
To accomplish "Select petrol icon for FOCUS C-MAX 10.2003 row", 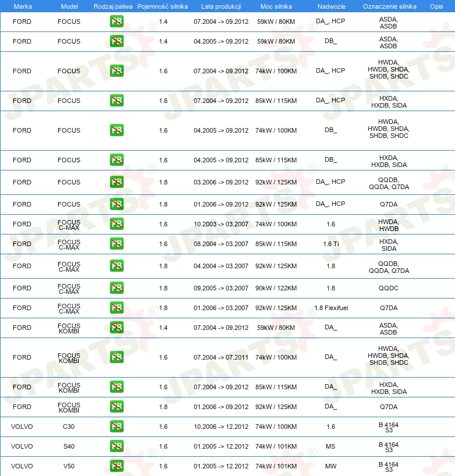I will [116, 223].
